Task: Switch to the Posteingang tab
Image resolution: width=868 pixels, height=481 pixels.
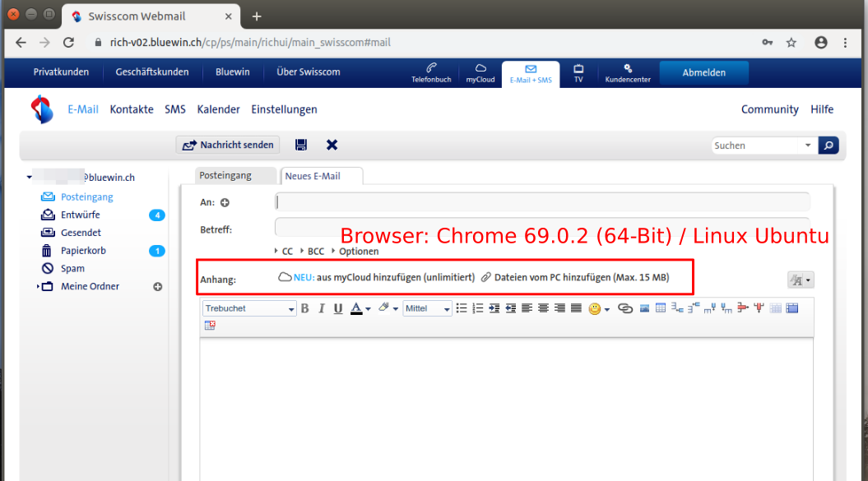Action: 235,175
